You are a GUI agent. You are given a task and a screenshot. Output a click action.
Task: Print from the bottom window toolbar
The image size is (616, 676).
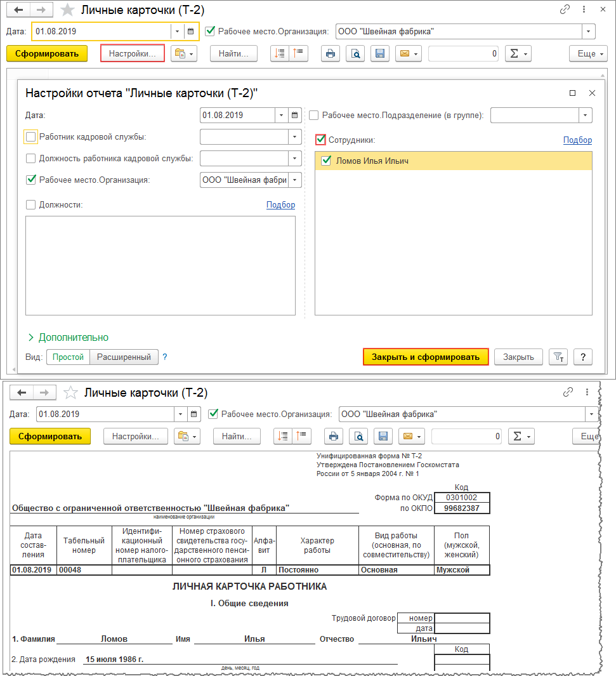(x=334, y=436)
